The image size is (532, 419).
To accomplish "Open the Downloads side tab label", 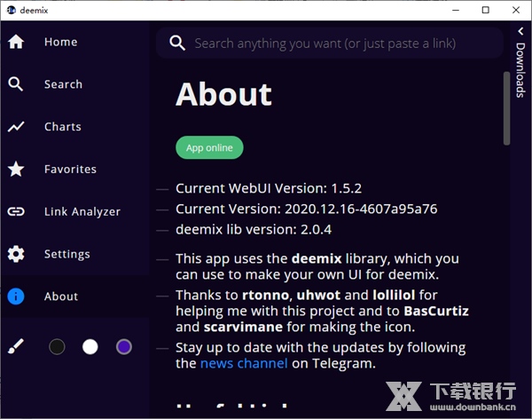I will pos(520,70).
